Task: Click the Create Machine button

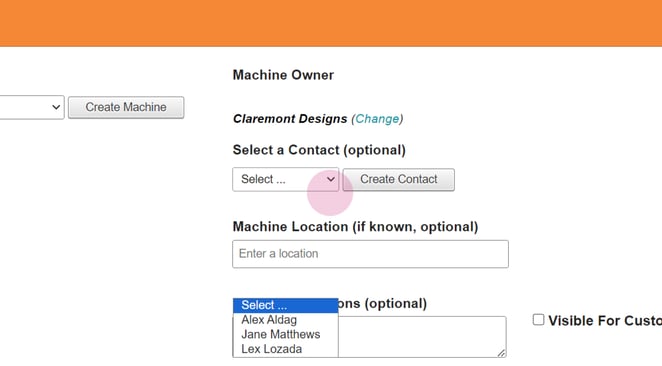Action: (x=126, y=107)
